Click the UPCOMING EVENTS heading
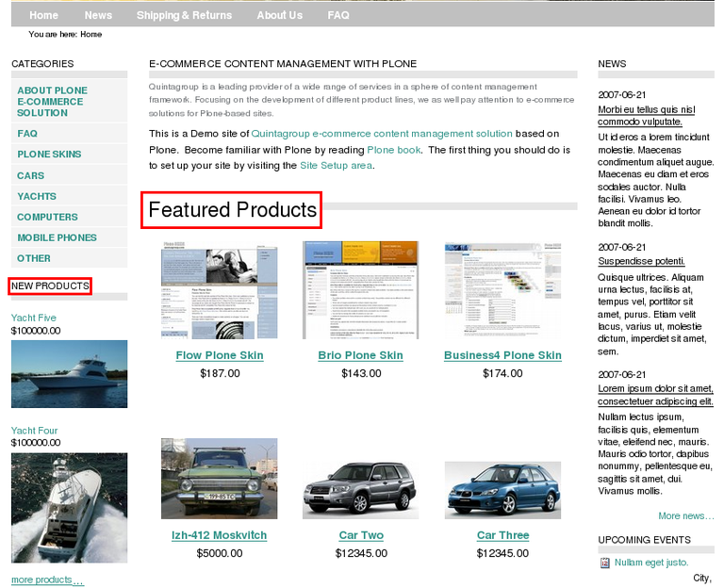The width and height of the screenshot is (724, 588). click(644, 540)
